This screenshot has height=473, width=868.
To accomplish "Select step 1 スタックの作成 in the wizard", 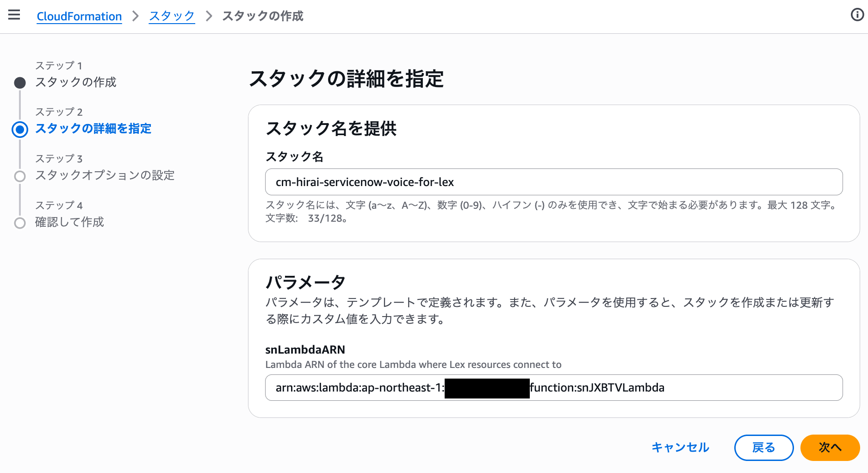I will (x=76, y=82).
